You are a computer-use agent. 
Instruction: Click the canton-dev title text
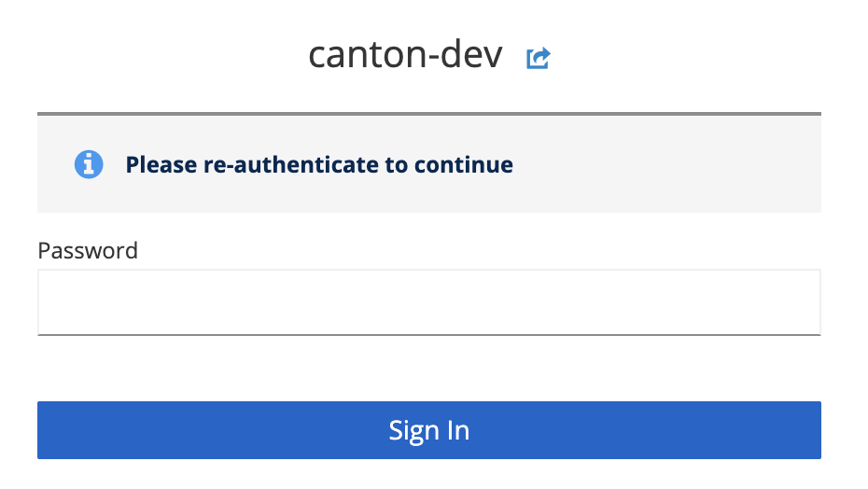(405, 57)
